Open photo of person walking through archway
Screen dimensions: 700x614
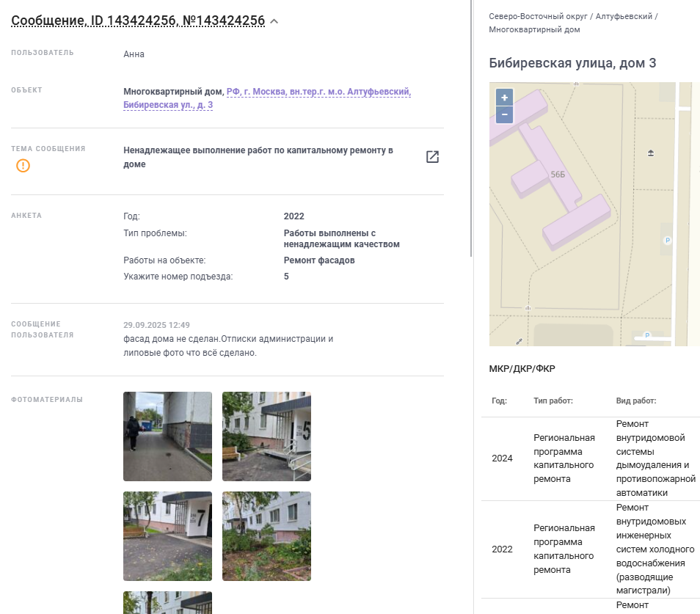click(167, 436)
